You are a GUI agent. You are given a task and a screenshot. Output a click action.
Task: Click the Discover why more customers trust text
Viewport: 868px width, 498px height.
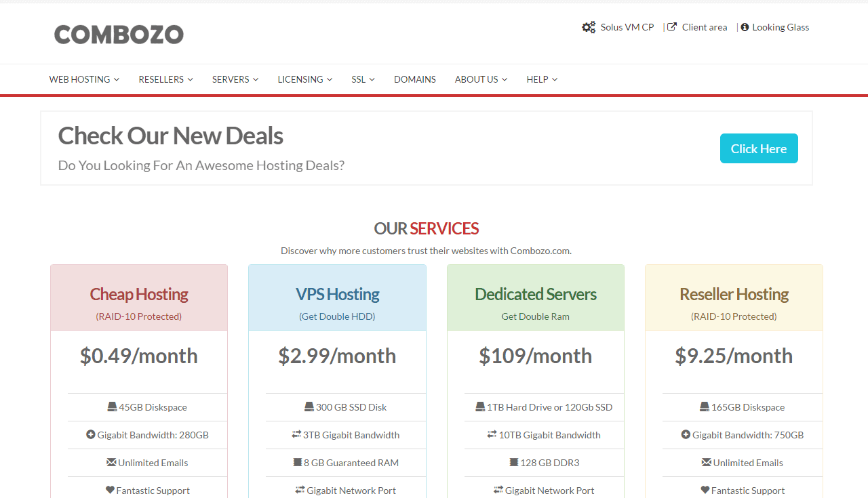(427, 251)
